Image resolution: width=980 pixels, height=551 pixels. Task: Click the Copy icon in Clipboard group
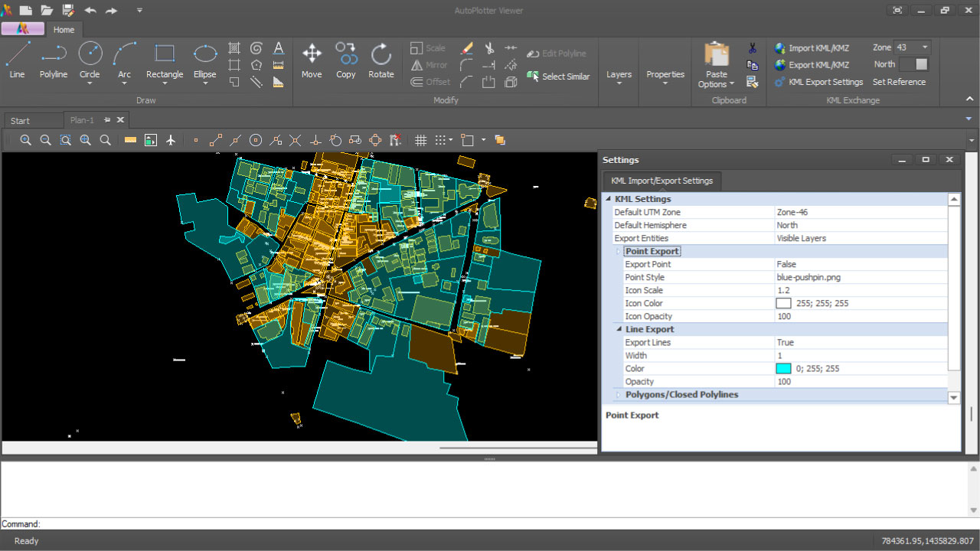(x=753, y=65)
